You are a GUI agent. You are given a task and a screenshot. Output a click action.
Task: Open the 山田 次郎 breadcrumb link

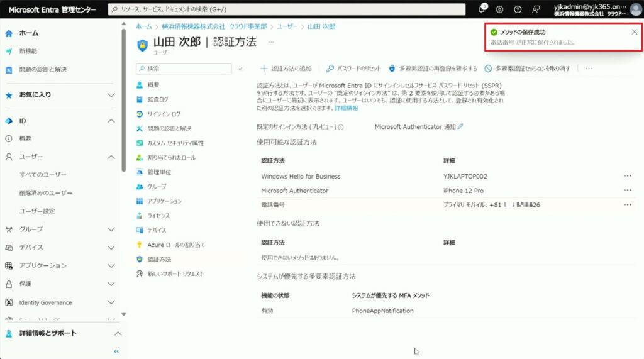tap(321, 26)
